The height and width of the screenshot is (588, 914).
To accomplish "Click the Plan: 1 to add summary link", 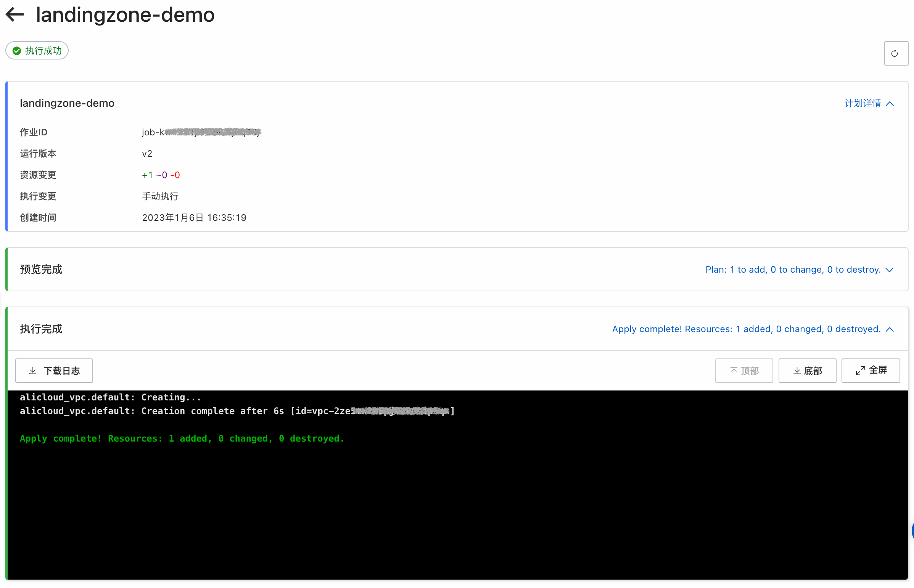I will [x=793, y=270].
